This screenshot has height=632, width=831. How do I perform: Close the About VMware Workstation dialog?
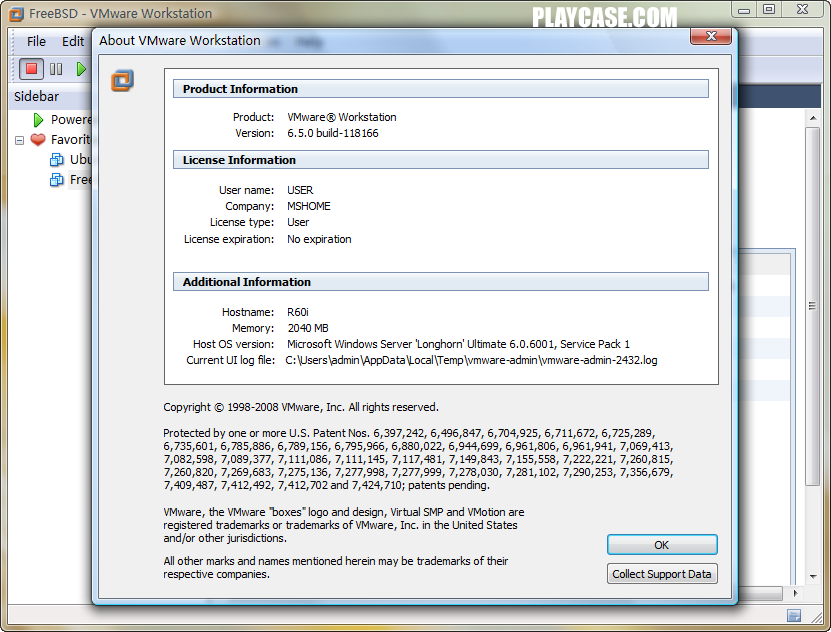click(711, 36)
